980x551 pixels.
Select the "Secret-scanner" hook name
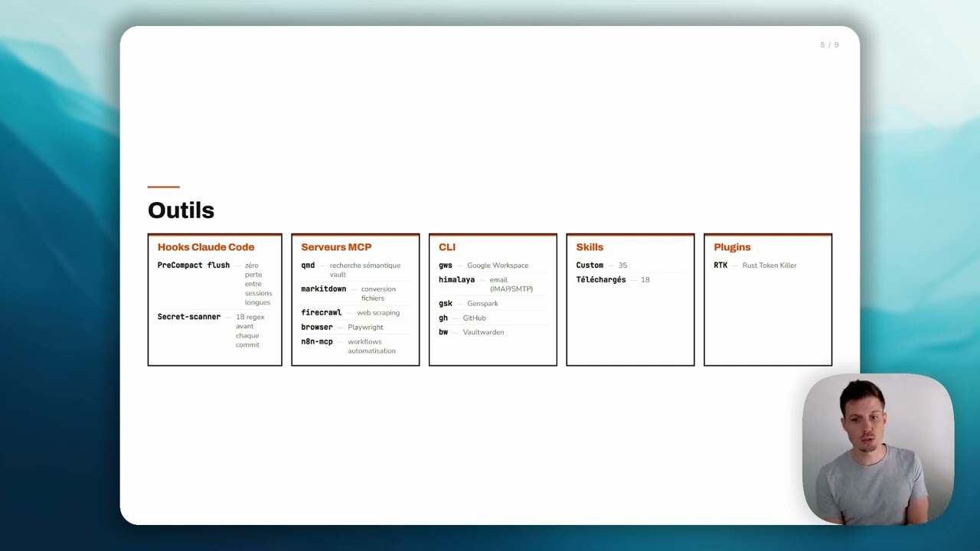coord(189,317)
